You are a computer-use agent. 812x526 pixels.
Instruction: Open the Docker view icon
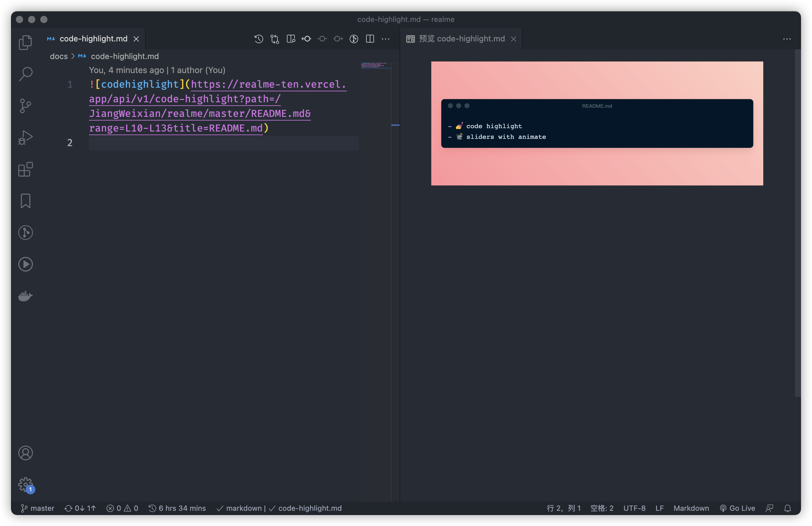pos(25,296)
